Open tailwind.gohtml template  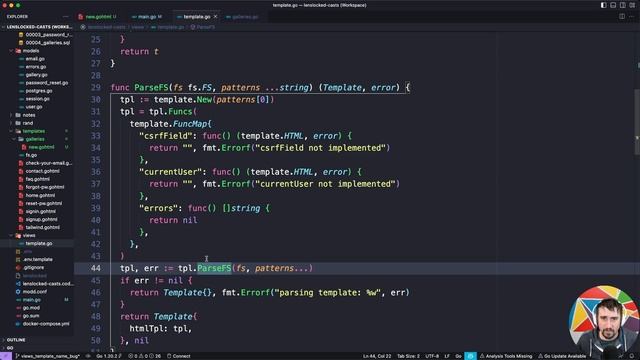click(x=42, y=227)
